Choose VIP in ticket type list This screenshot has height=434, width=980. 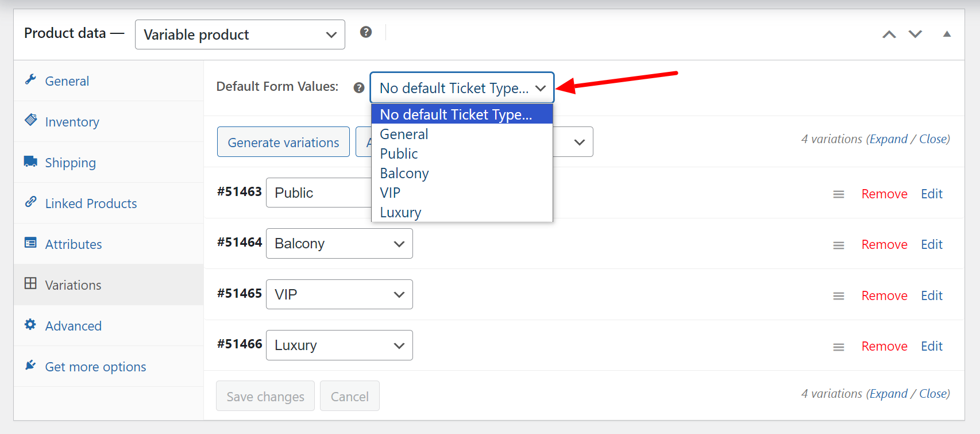(462, 193)
